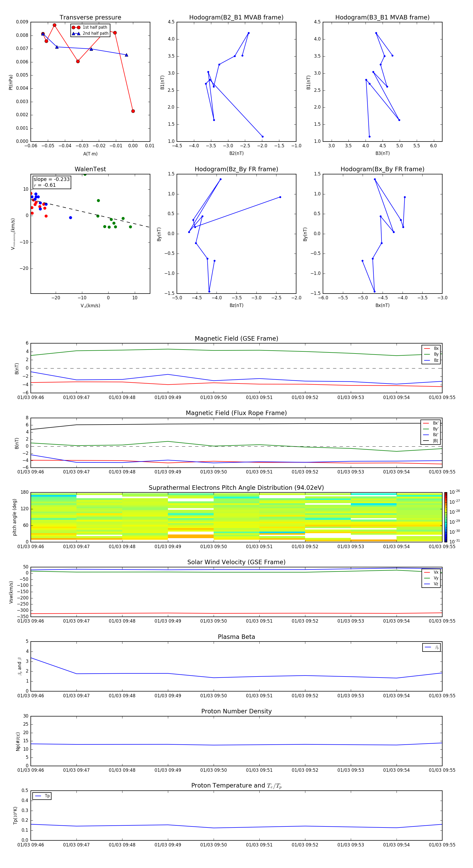Click the "Bz(nT)" x-axis label

point(236,306)
